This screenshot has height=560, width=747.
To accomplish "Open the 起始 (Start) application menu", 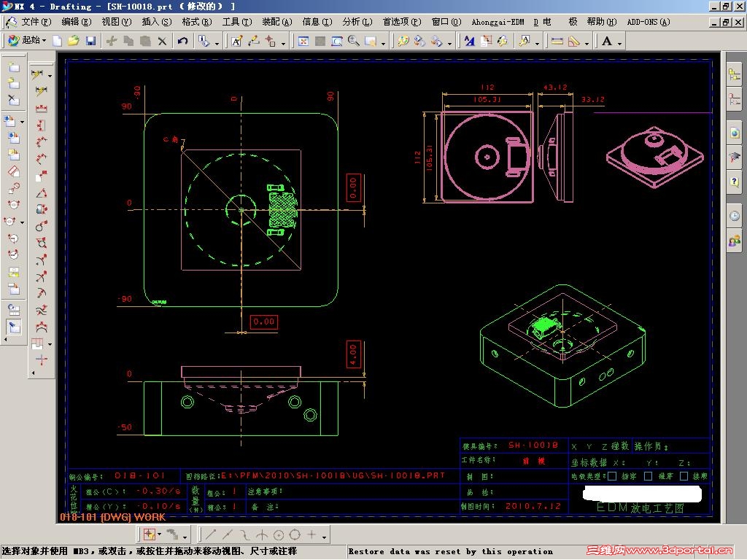I will (x=27, y=41).
